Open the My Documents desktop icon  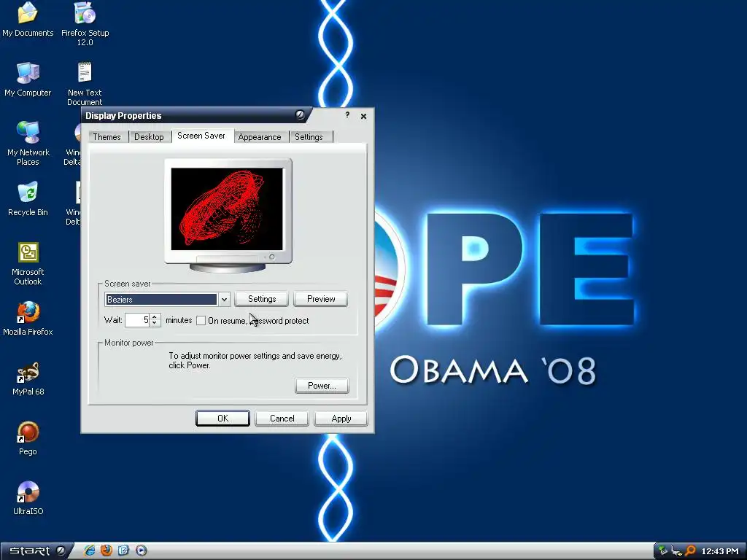(x=28, y=19)
